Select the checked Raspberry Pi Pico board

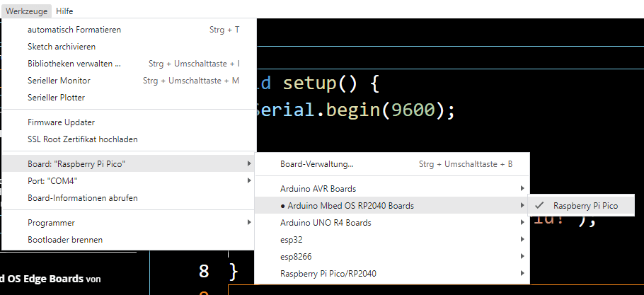(x=585, y=206)
